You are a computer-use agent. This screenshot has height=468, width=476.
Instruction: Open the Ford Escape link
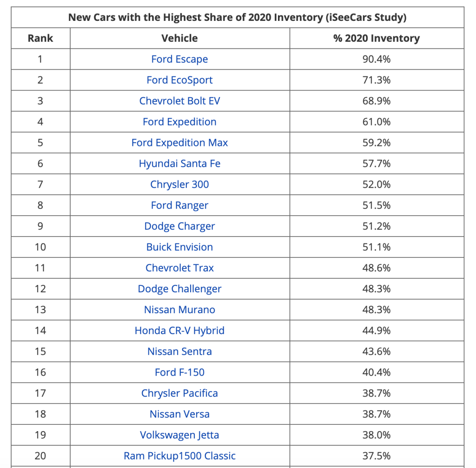[179, 59]
